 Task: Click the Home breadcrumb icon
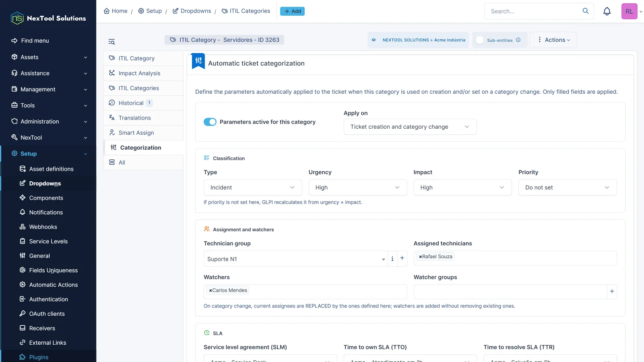107,11
